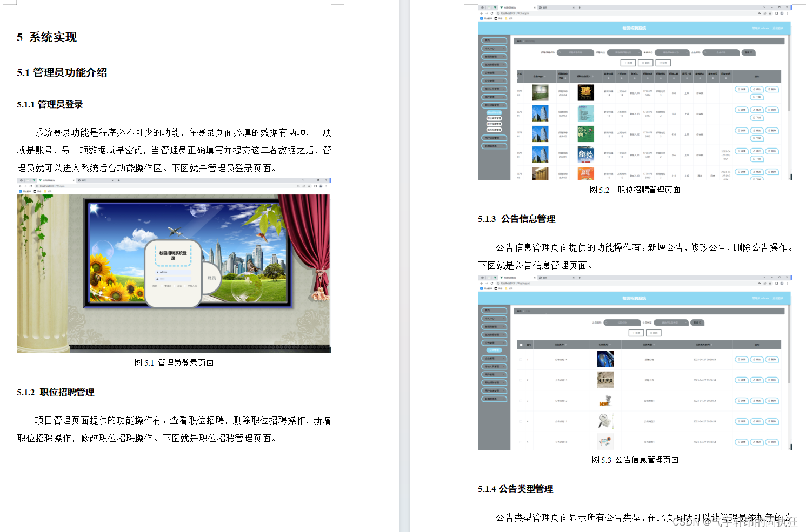Click the NEWS blocks thumbnail in Figure 5.3 table
This screenshot has width=806, height=532.
[605, 380]
